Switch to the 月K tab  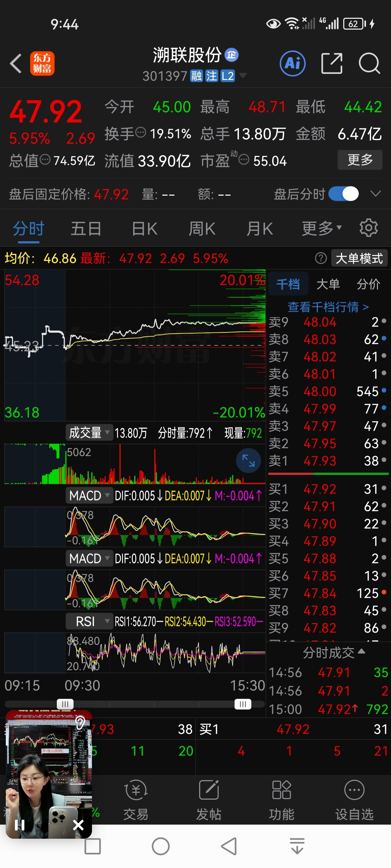point(260,229)
